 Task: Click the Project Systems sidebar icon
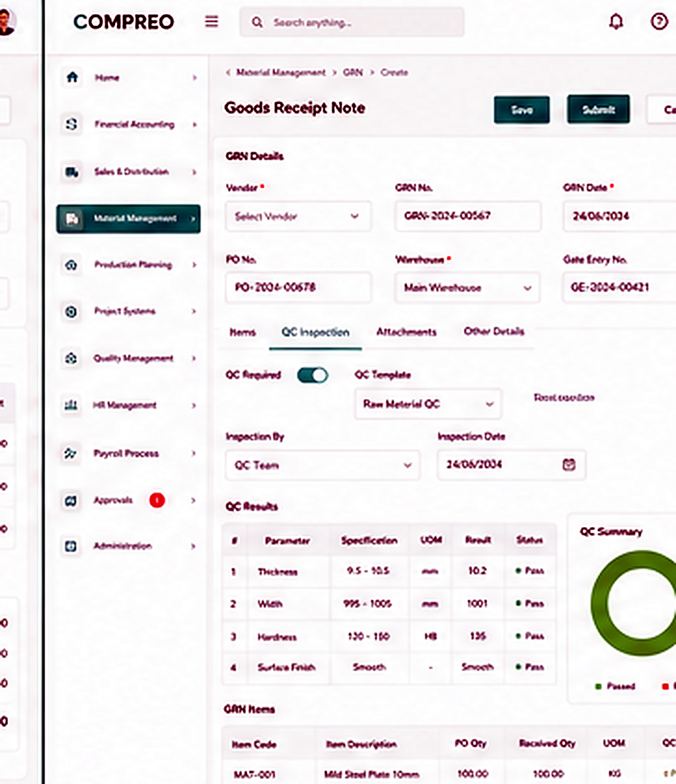pyautogui.click(x=71, y=311)
